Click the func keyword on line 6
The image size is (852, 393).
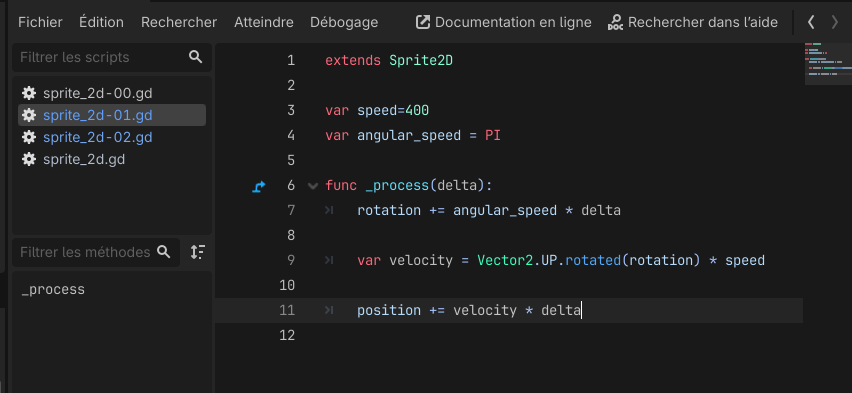(341, 185)
